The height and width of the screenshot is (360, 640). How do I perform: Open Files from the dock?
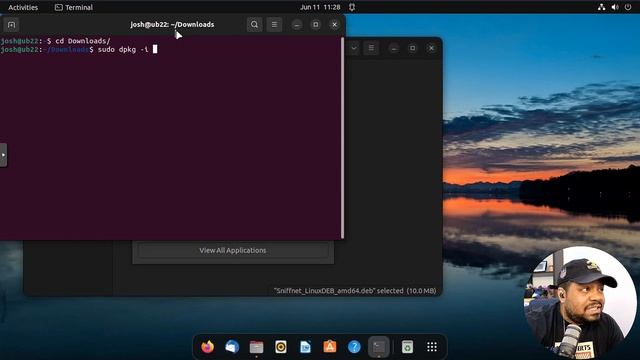(256, 347)
